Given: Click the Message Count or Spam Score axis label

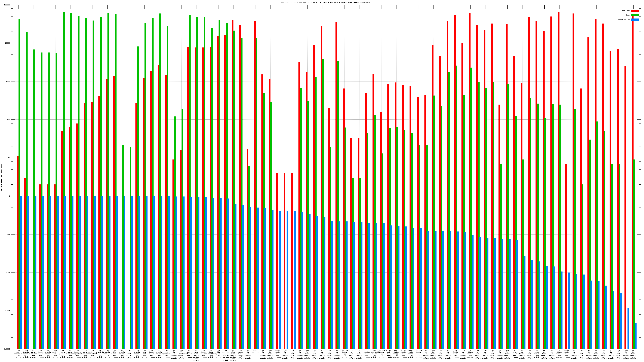Looking at the screenshot, I should point(1,177).
